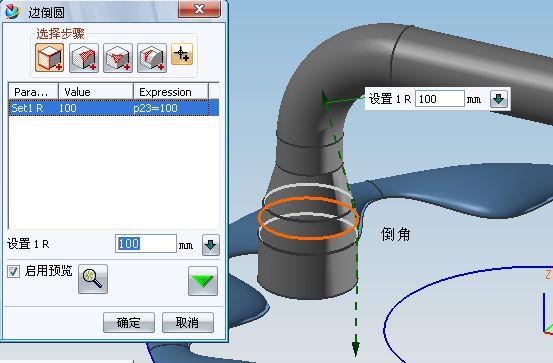553x363 pixels.
Task: Select the Edge selection step icon
Action: (x=49, y=58)
